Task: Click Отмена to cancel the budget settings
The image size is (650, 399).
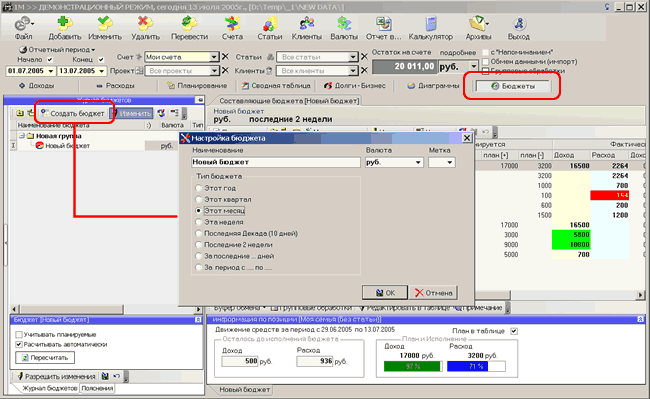Action: pyautogui.click(x=433, y=293)
